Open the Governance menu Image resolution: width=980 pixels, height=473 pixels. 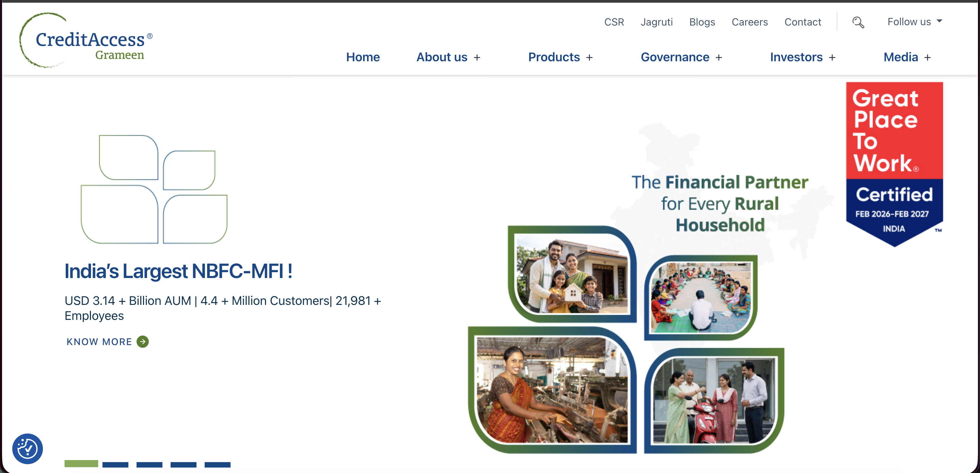675,57
